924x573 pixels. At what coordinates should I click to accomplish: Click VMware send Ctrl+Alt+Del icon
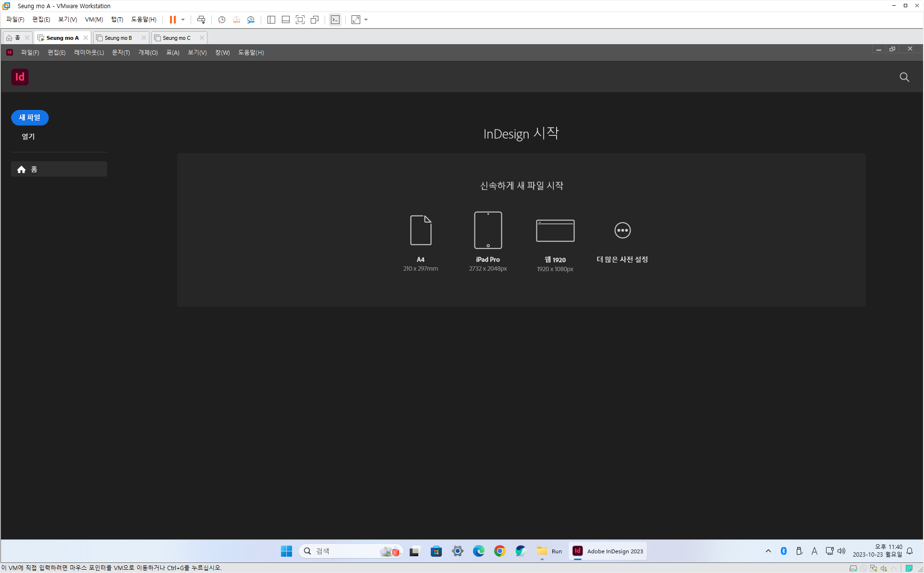point(201,20)
